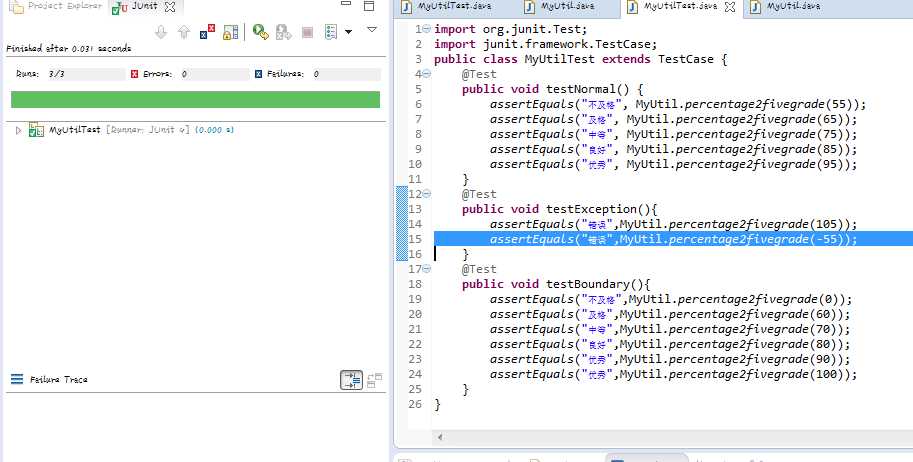Click the Failure Trace label
The image size is (913, 462).
coord(59,379)
